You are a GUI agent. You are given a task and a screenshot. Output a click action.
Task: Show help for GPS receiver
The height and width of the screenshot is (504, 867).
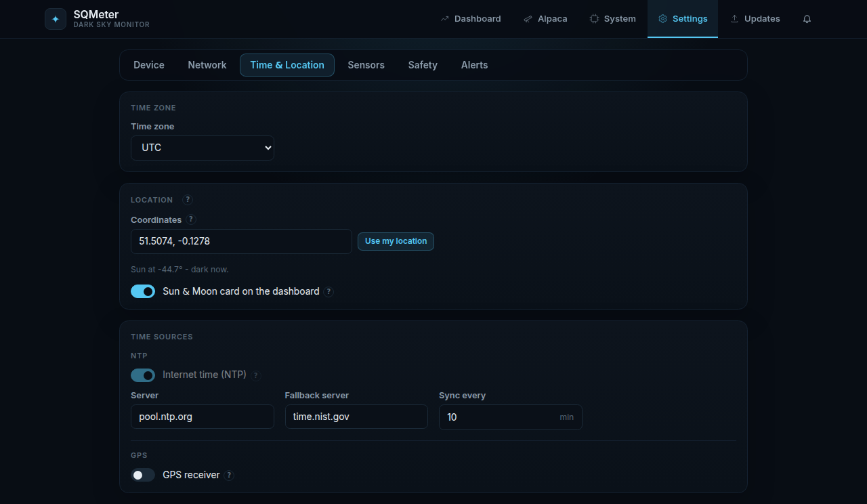coord(229,476)
